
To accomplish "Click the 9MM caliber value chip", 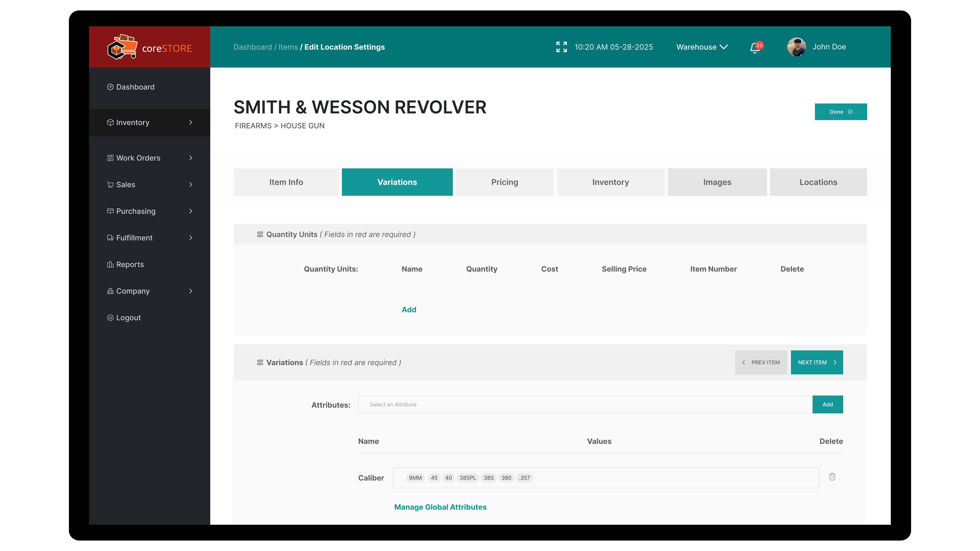I will pyautogui.click(x=415, y=478).
